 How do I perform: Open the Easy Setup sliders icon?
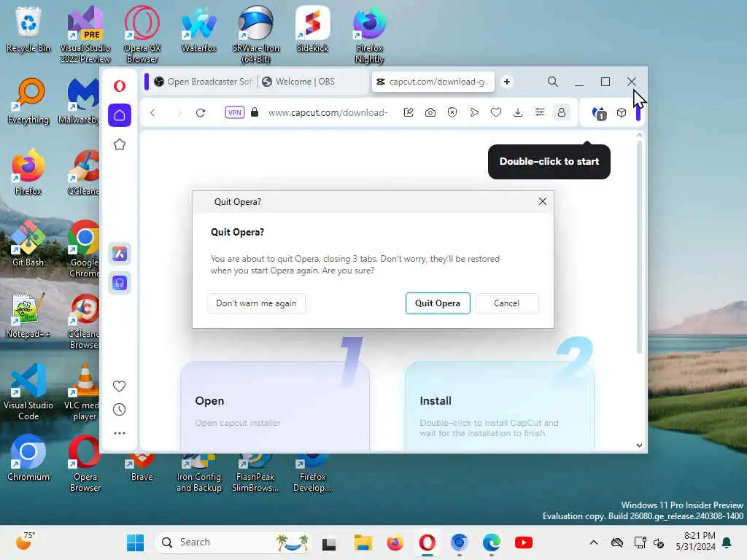[x=540, y=113]
